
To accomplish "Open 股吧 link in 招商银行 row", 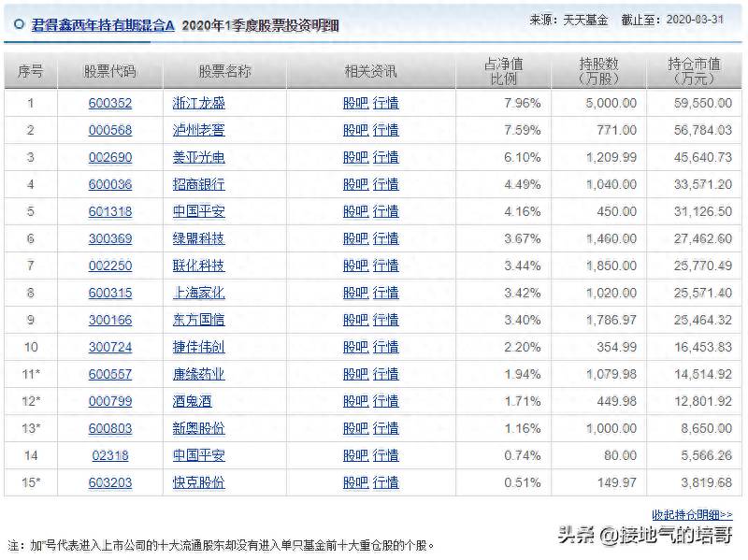I will click(356, 184).
